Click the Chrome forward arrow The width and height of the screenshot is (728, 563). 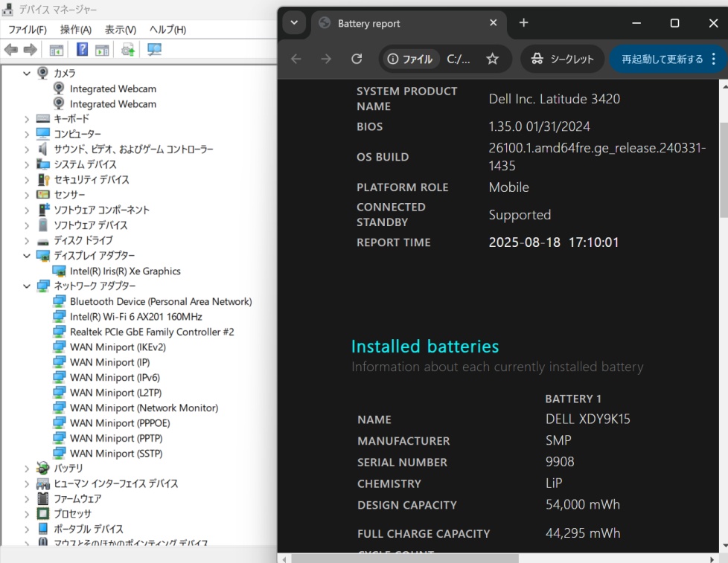pos(326,59)
